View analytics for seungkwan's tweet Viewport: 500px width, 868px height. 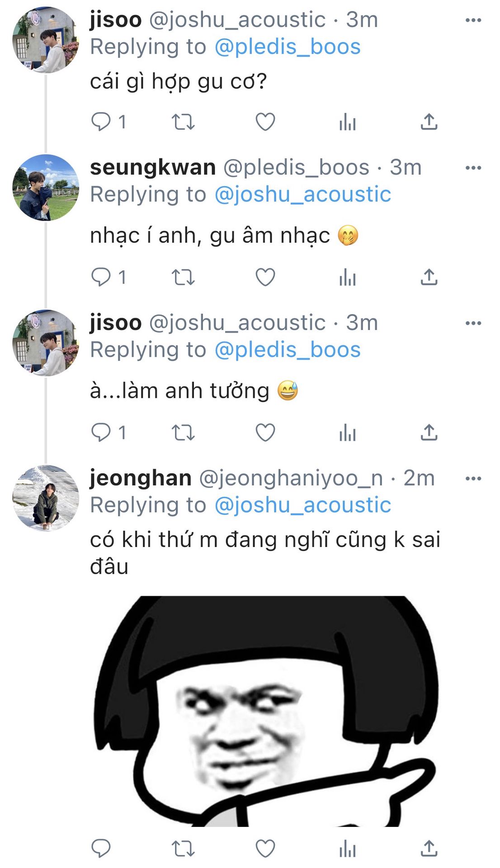pyautogui.click(x=347, y=277)
